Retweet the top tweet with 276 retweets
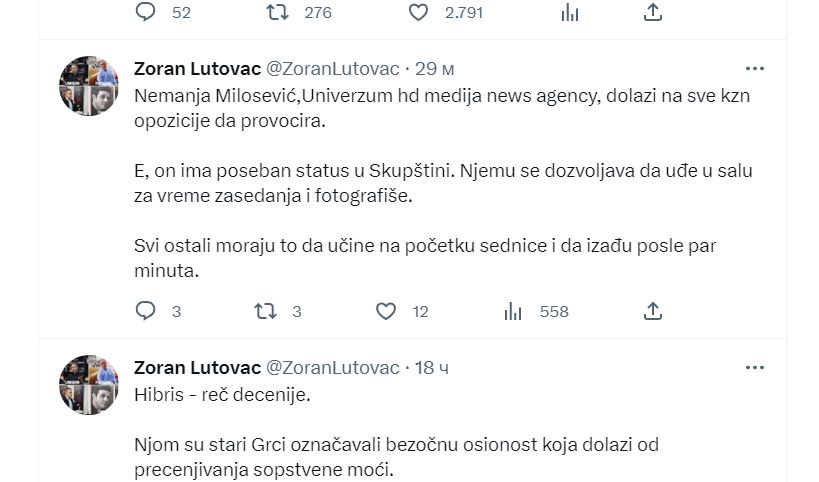The image size is (819, 482). click(x=265, y=12)
